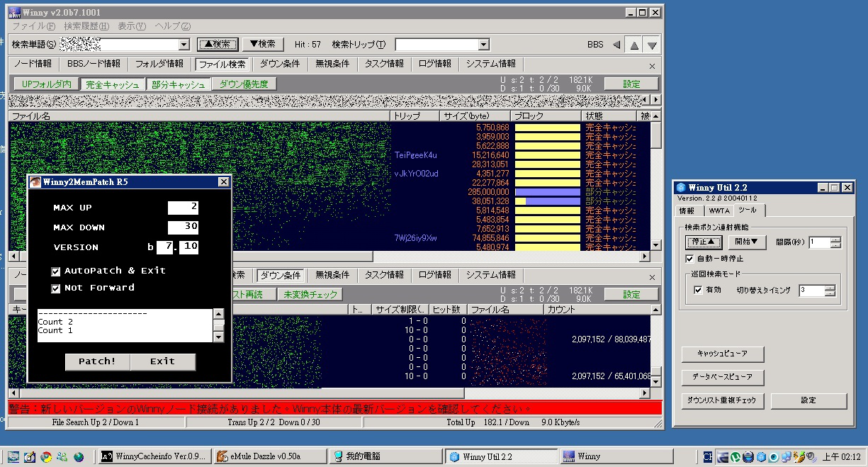Viewport: 868px width, 467px height.
Task: Open the キャッシュビューア cache viewer
Action: [x=722, y=354]
